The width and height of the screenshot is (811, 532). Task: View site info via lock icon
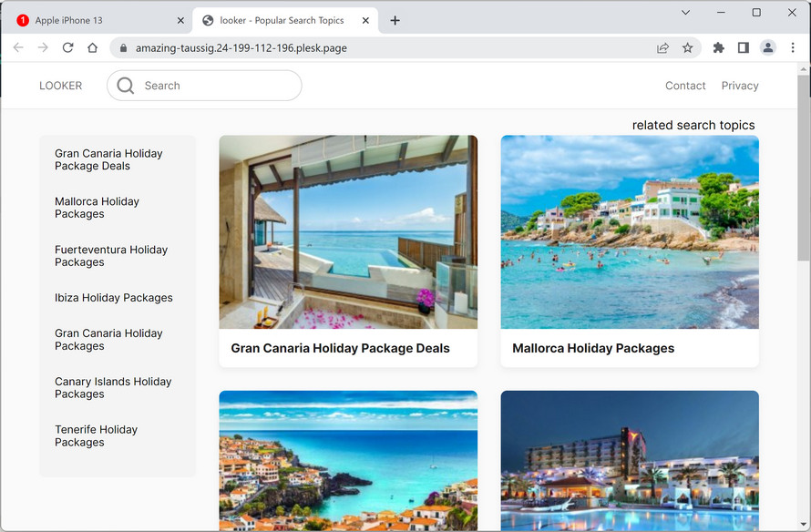(x=123, y=48)
